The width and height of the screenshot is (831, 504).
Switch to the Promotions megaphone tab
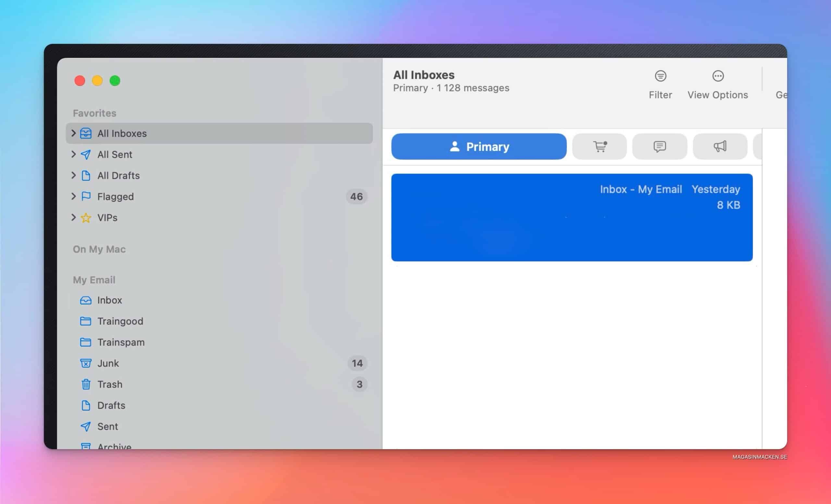click(x=720, y=146)
